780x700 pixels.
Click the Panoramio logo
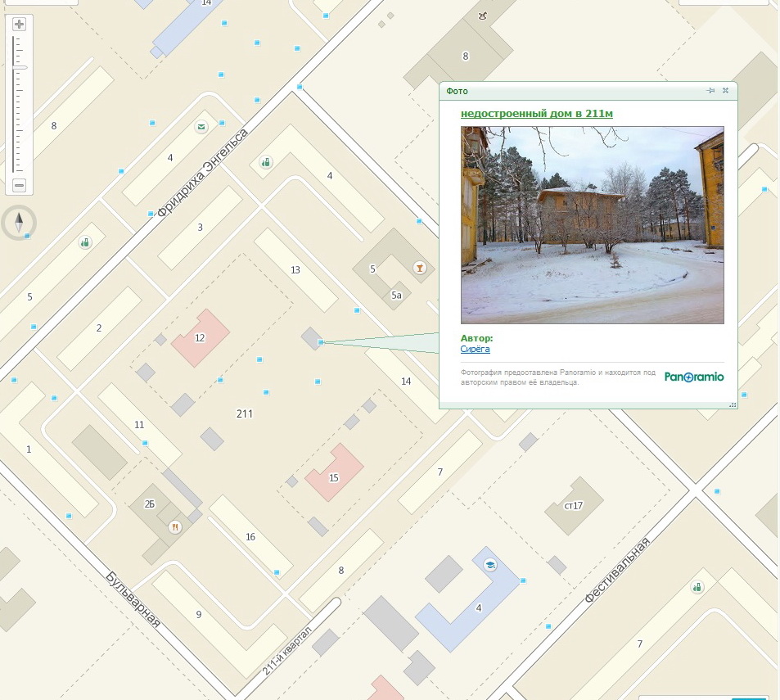coord(694,377)
